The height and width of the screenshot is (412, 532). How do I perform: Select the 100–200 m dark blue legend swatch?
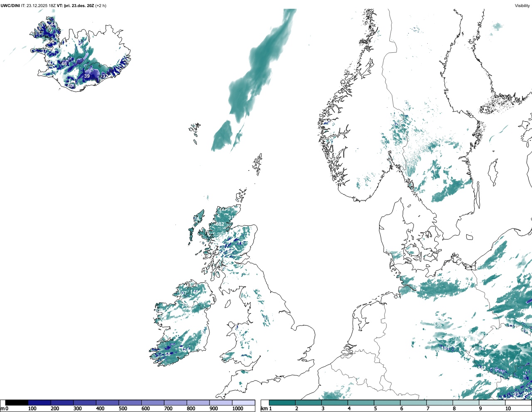[39, 402]
